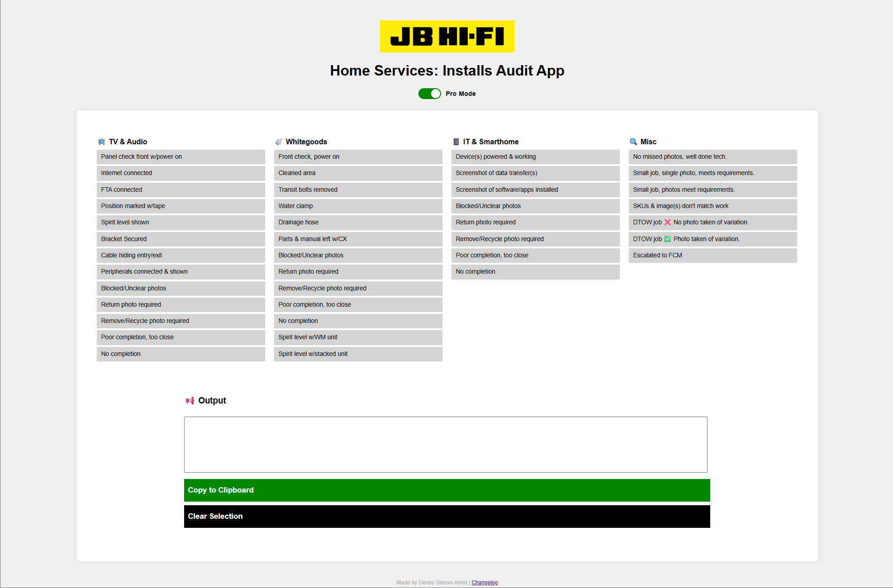Select No completion under Whitegoods
This screenshot has height=588, width=893.
pyautogui.click(x=358, y=321)
